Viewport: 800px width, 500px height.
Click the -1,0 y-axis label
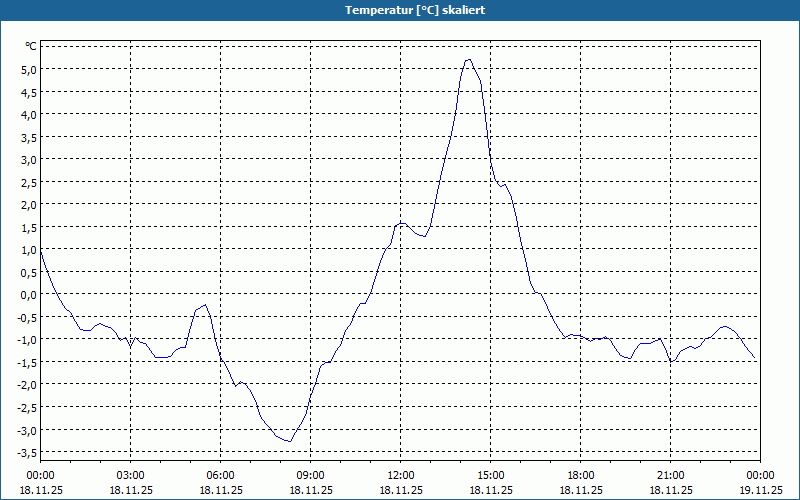[x=27, y=340]
